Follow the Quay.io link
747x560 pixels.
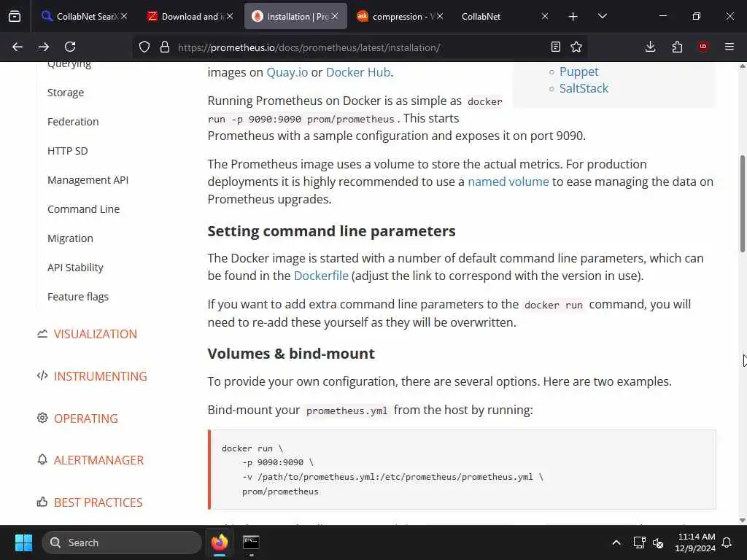pyautogui.click(x=287, y=72)
